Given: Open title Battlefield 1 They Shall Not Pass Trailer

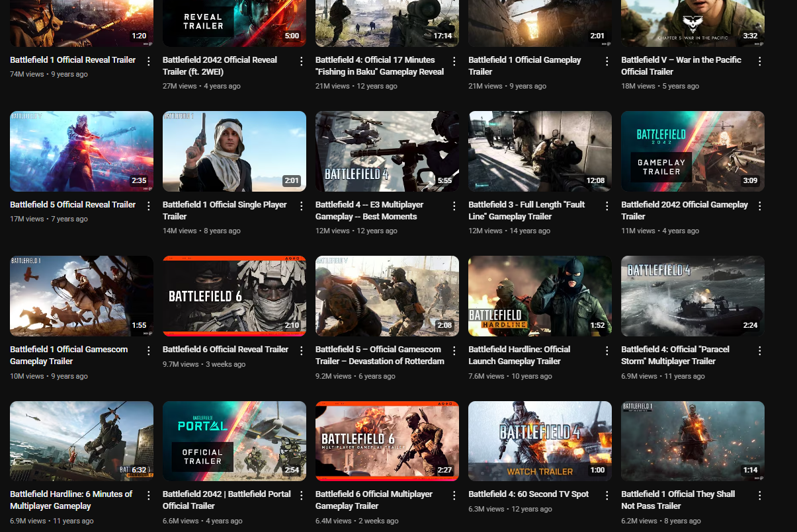Looking at the screenshot, I should (678, 500).
